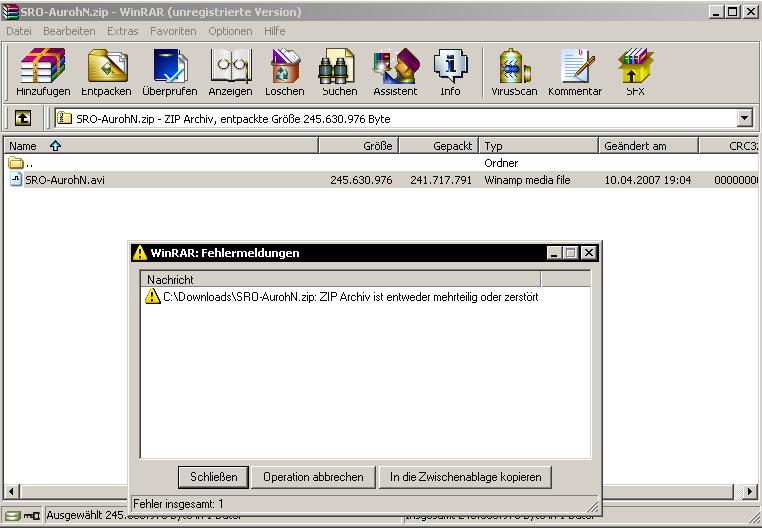Click In die Zwischenablage kopieren button
The image size is (762, 528).
pos(465,477)
